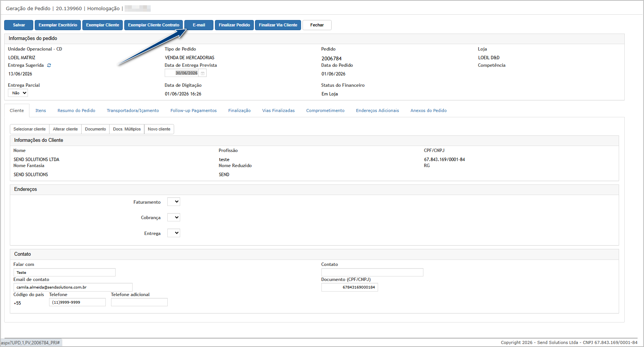This screenshot has width=644, height=347.
Task: Click the Email de contato field
Action: click(x=73, y=287)
